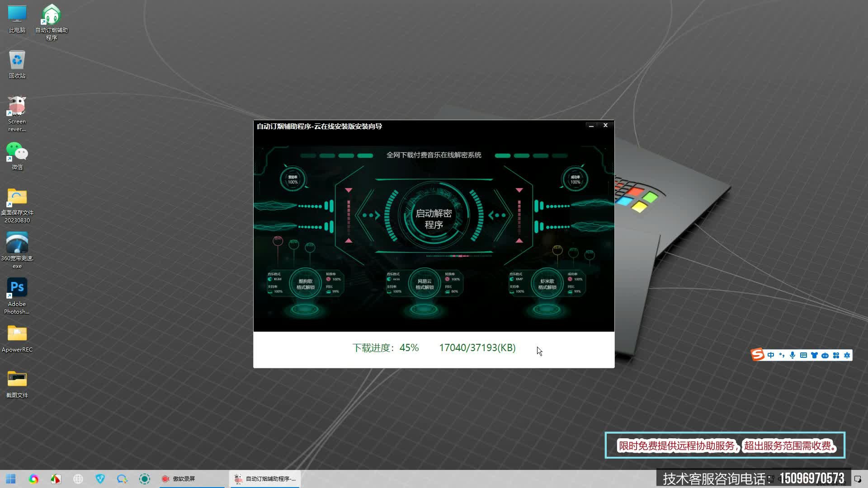Viewport: 868px width, 488px height.
Task: Click the 虾米歌格式解锁 circle
Action: click(x=547, y=284)
